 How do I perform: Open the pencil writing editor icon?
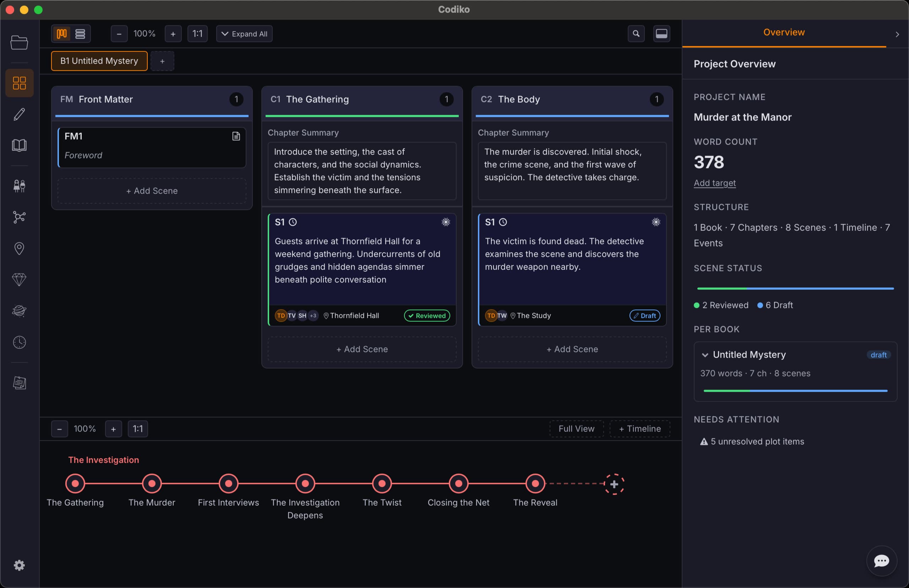tap(19, 114)
